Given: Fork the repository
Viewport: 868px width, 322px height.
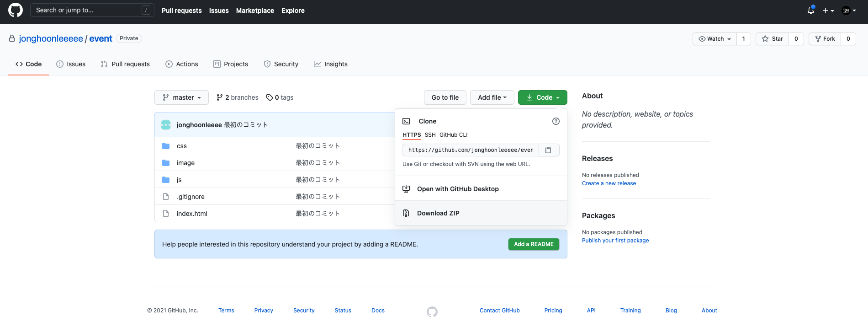Looking at the screenshot, I should [825, 39].
